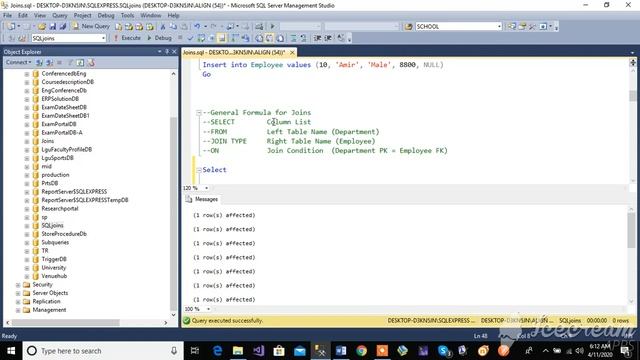640x360 pixels.
Task: Expand the Management folder
Action: pos(18,310)
